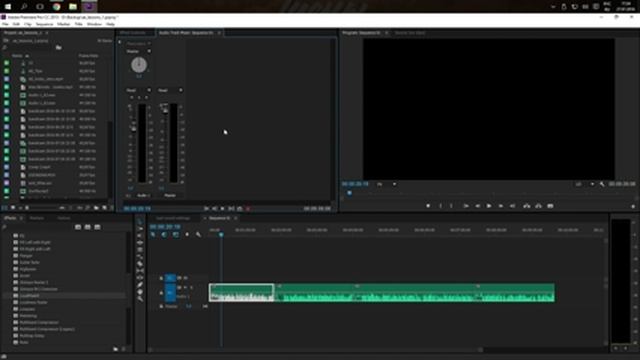Select the Pen tool
This screenshot has height=360, width=640.
point(140,285)
